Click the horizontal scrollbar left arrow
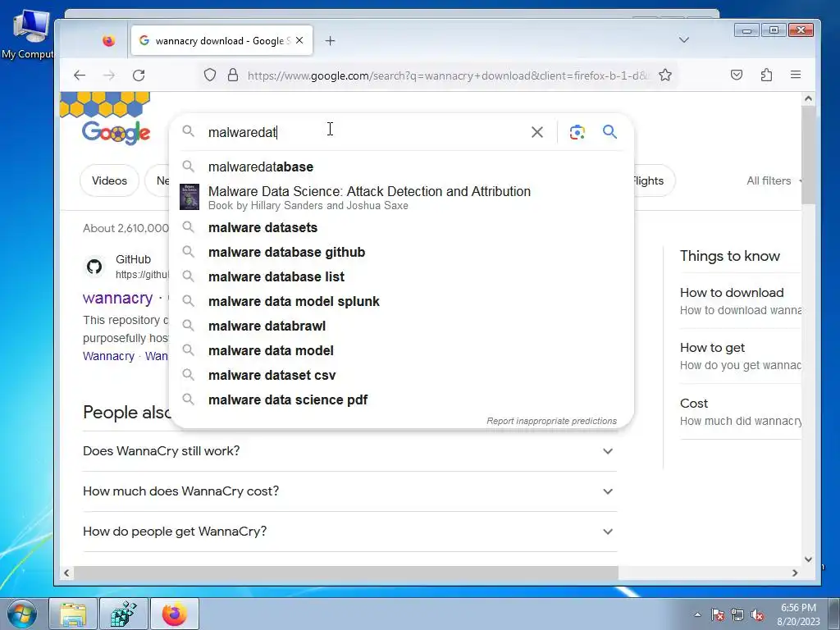 click(66, 573)
